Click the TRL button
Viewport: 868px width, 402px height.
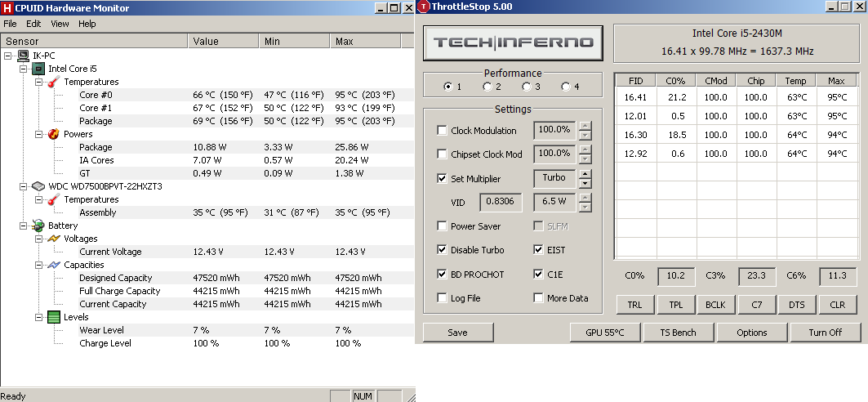(x=635, y=305)
